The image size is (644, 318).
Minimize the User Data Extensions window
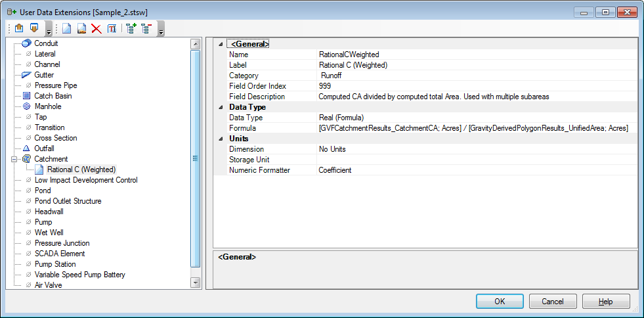pos(584,12)
